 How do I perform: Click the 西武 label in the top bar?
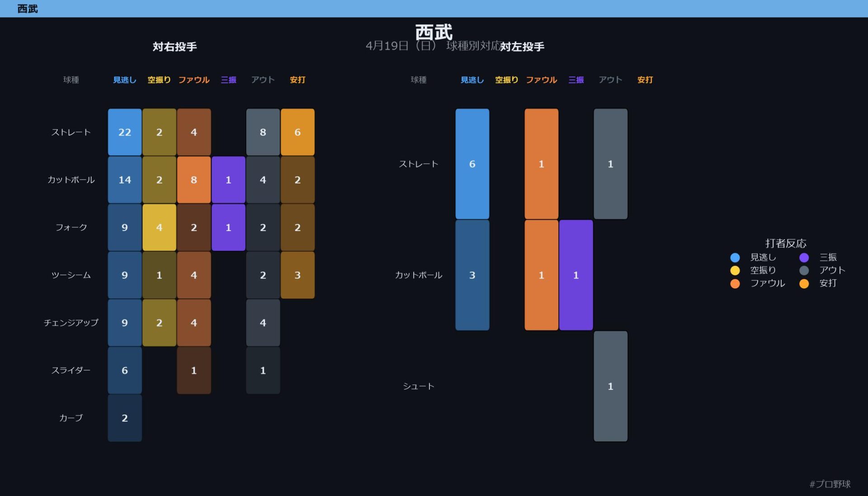coord(28,9)
